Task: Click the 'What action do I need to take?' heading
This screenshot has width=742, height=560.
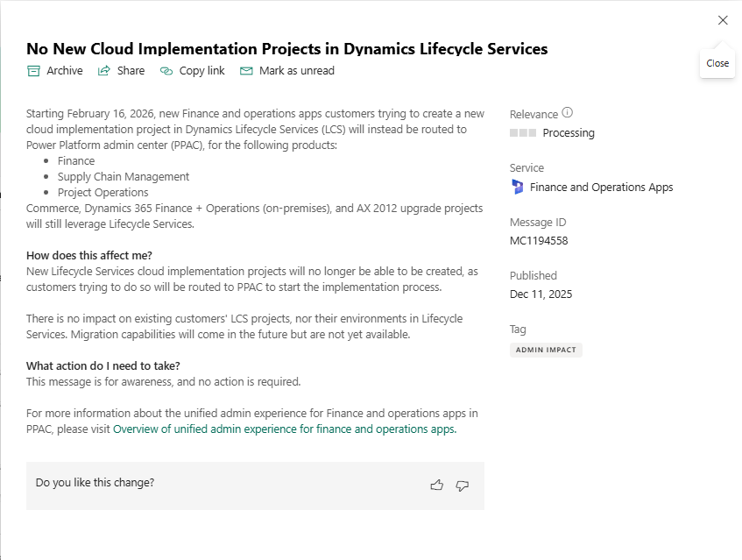Action: click(103, 366)
